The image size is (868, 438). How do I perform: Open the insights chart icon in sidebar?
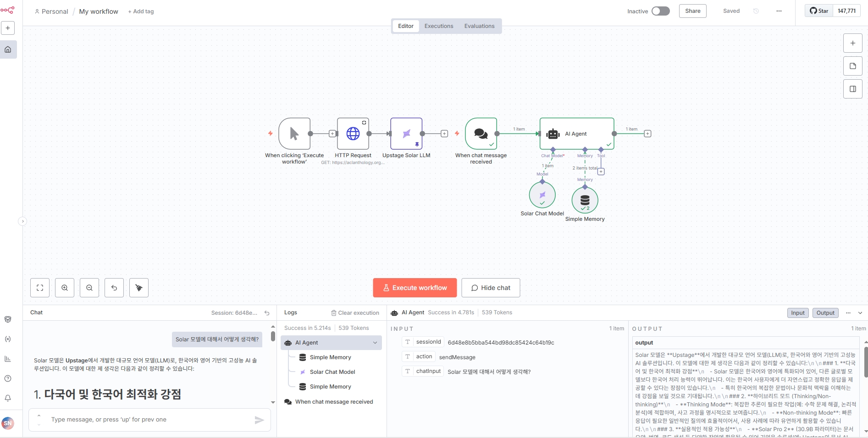click(x=8, y=359)
